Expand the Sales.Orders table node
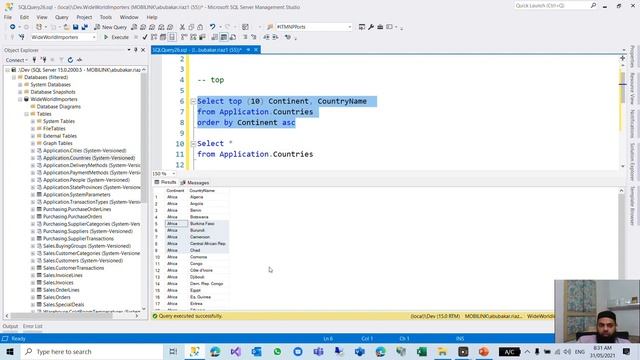This screenshot has height=360, width=640. tap(33, 297)
